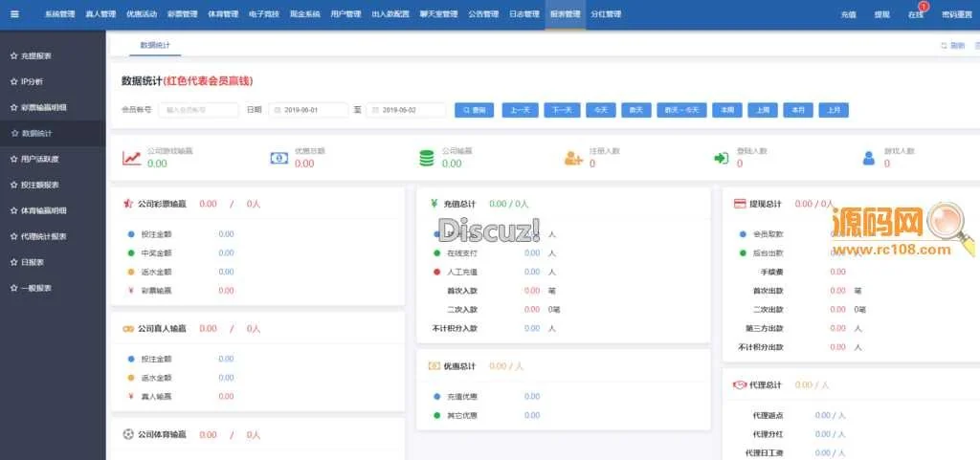Click the 注册人数 add-user icon
This screenshot has height=460, width=980.
573,158
